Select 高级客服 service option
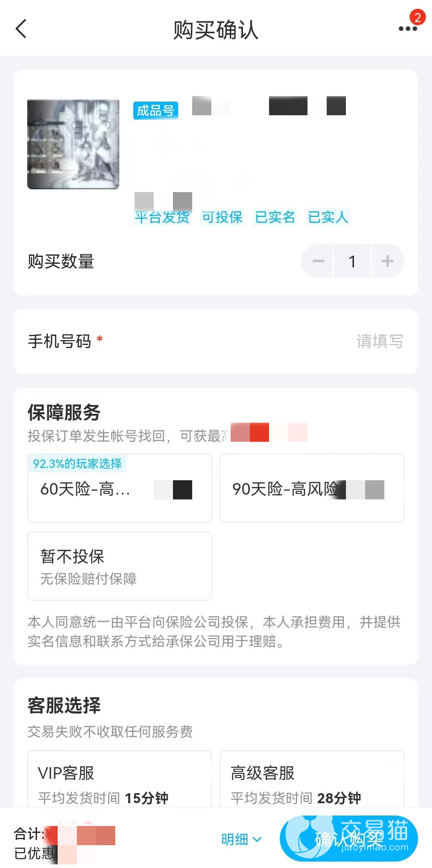 (311, 780)
